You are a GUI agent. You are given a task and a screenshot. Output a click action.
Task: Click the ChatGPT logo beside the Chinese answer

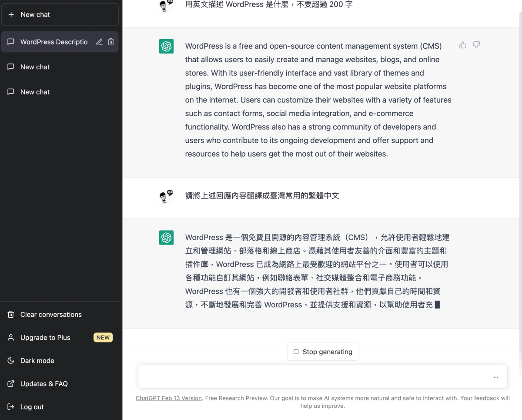(x=166, y=238)
